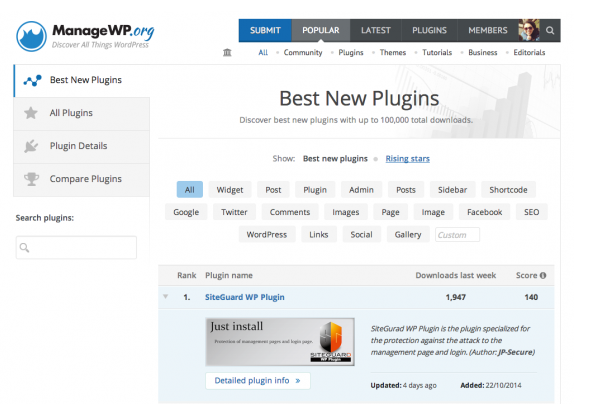Screen dimensions: 602x415
Task: Open the MEMBERS tab
Action: coord(488,30)
